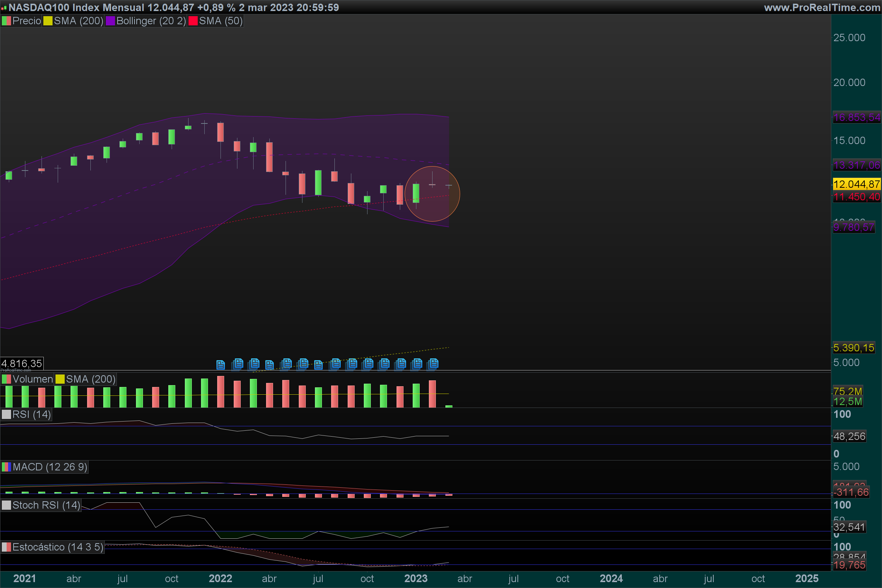
Task: Open the April 2022 news document icon
Action: click(269, 365)
